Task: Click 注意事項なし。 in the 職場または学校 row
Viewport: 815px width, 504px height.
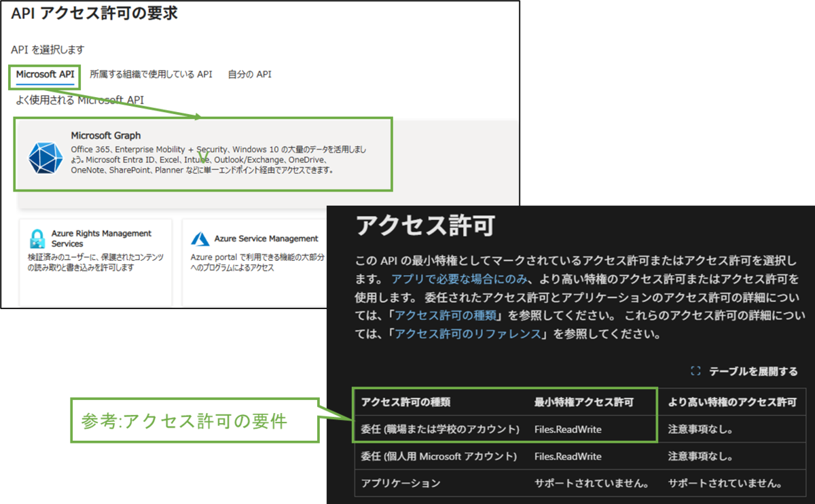Action: click(702, 429)
